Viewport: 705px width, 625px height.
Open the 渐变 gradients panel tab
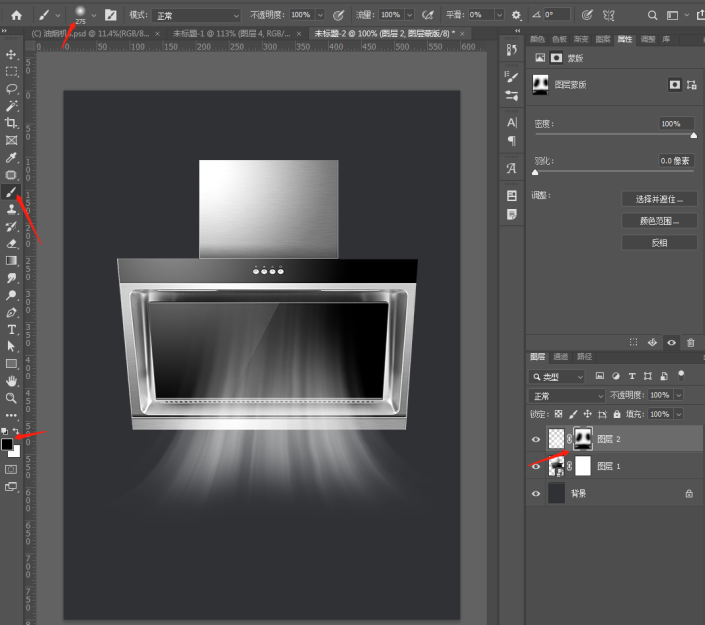581,40
